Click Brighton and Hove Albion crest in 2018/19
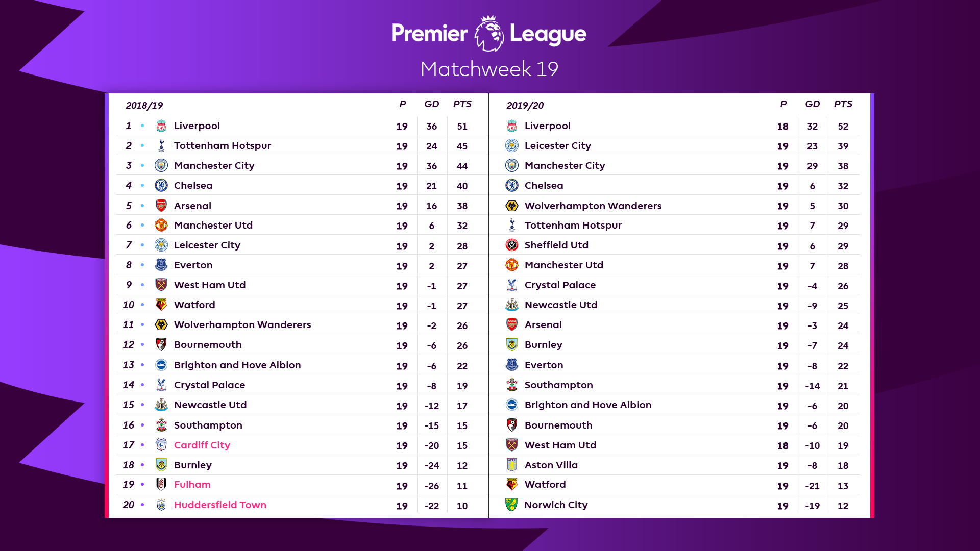Screen dimensions: 980x551 [x=161, y=365]
